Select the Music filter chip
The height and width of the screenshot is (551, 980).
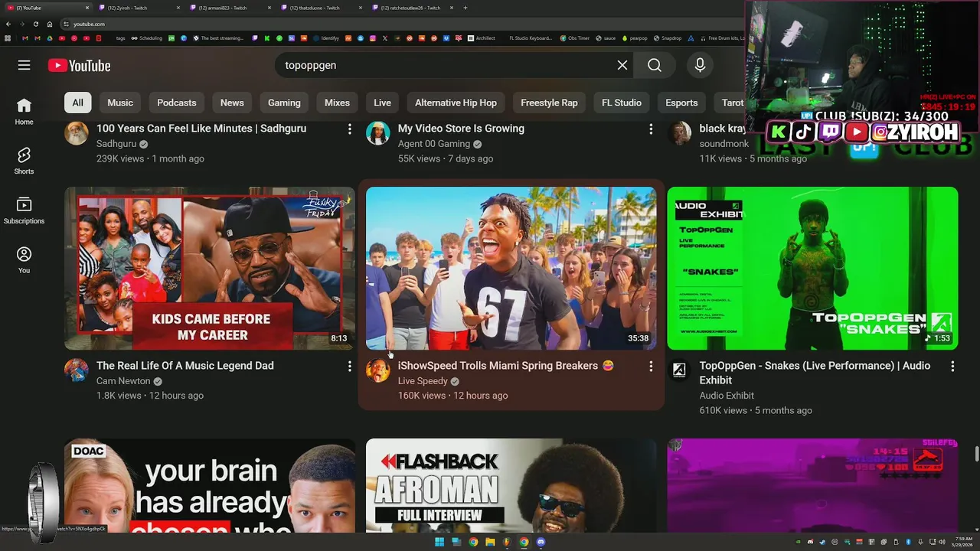click(x=120, y=103)
